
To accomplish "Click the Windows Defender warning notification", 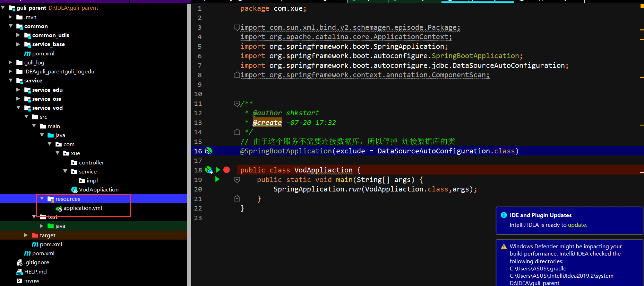I will coord(569,263).
